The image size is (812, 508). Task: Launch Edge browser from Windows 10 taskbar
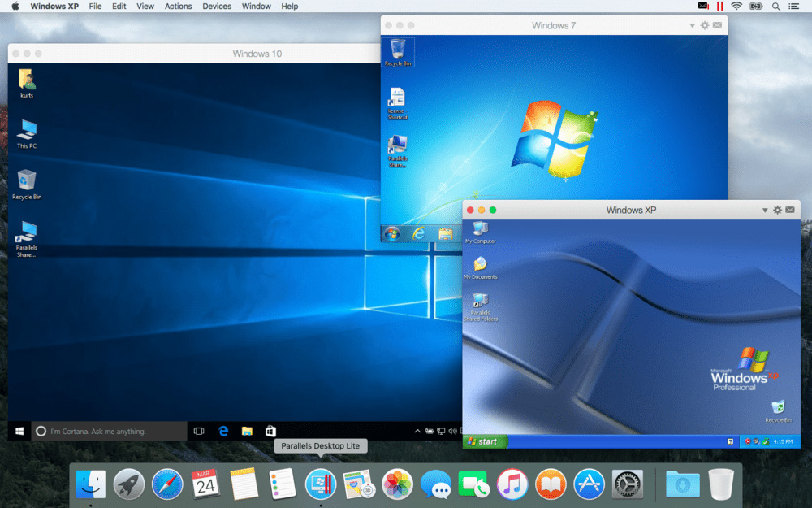click(x=223, y=432)
